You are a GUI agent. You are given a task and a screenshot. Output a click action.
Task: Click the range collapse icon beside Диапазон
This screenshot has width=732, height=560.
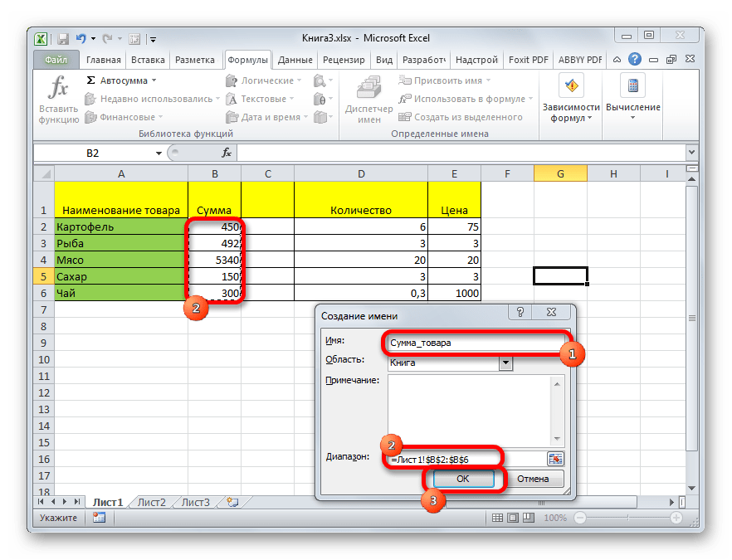pos(555,458)
